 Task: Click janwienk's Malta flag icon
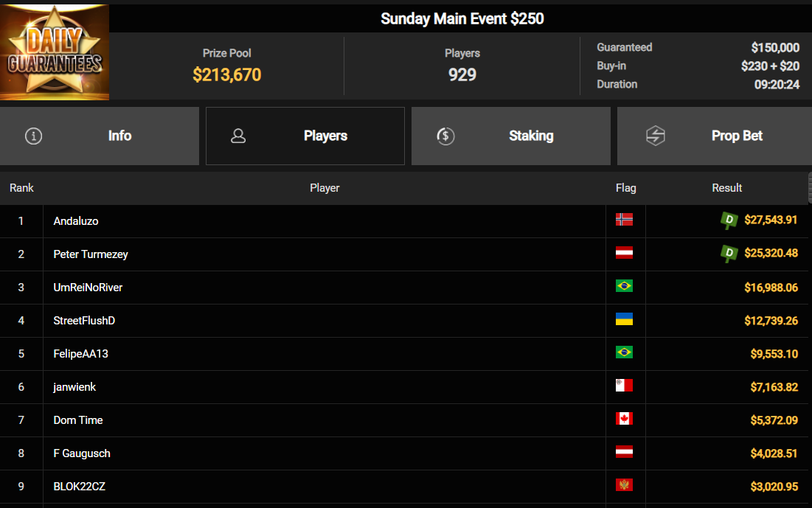pyautogui.click(x=624, y=386)
